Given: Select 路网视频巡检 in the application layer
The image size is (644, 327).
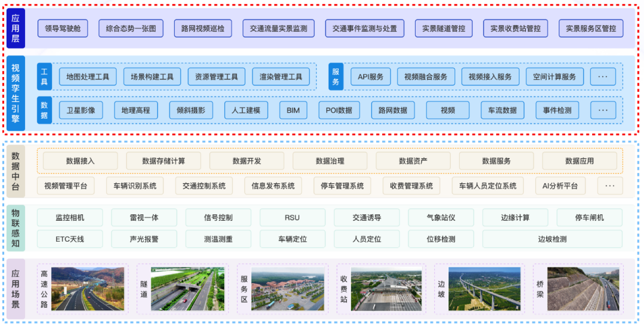Looking at the screenshot, I should point(203,28).
